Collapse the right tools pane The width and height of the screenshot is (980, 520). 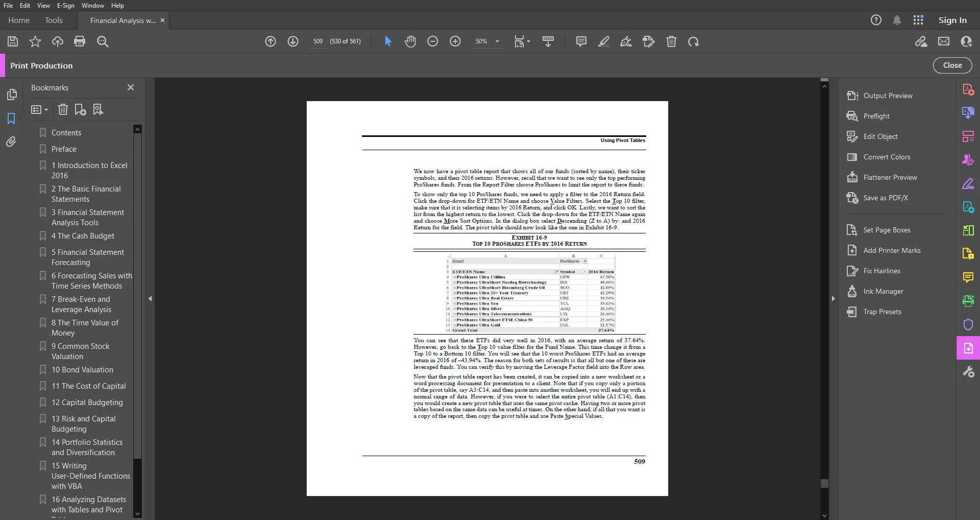point(833,298)
